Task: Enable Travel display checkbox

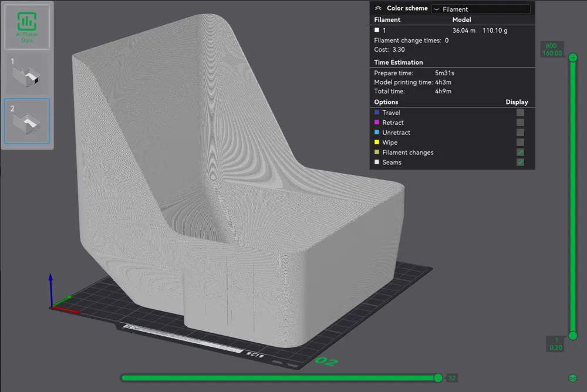Action: point(520,112)
